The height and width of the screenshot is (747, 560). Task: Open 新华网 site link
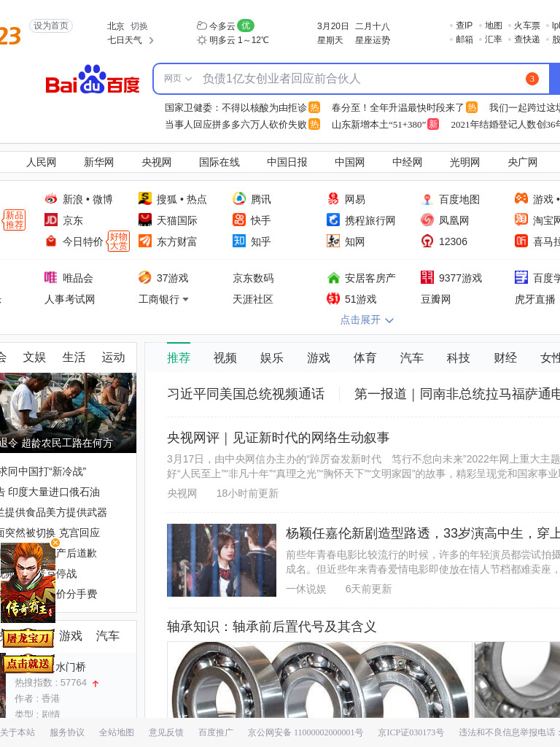click(98, 163)
